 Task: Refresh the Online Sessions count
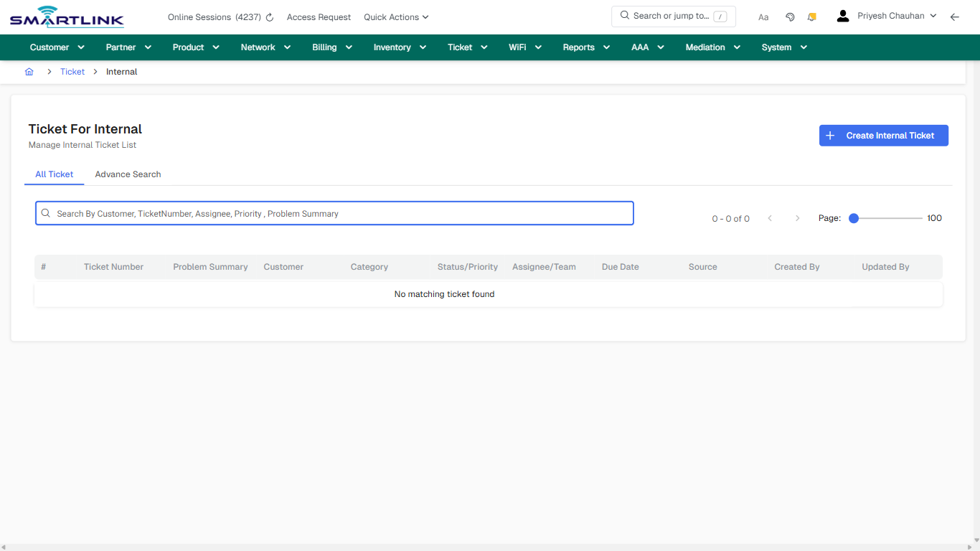[x=269, y=17]
